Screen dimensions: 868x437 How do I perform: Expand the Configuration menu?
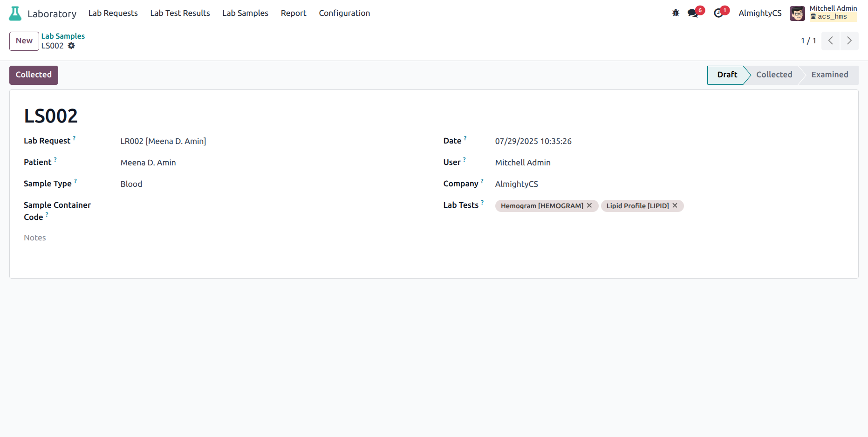[344, 13]
